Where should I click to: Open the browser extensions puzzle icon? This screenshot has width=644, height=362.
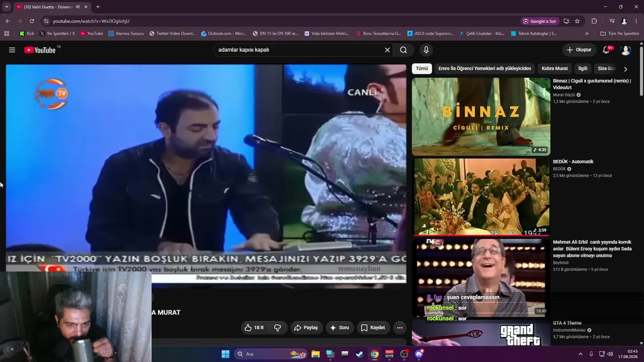[594, 21]
